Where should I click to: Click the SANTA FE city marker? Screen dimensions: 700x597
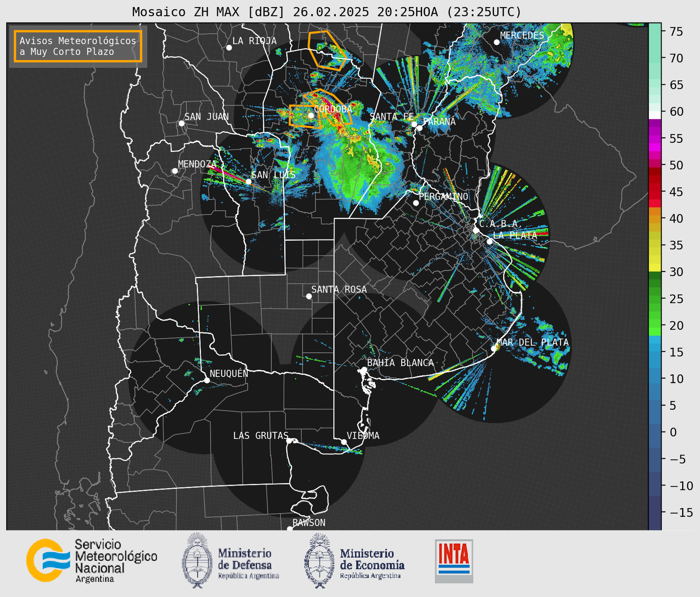tap(414, 124)
